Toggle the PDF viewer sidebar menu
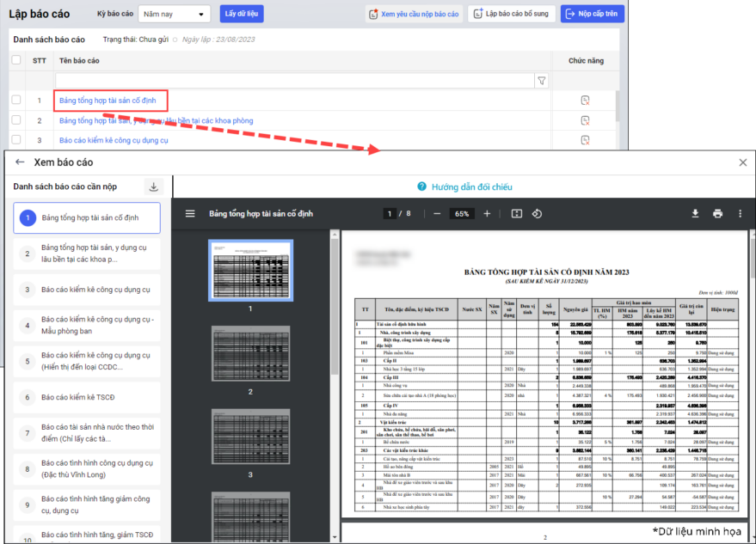This screenshot has height=544, width=756. click(190, 213)
